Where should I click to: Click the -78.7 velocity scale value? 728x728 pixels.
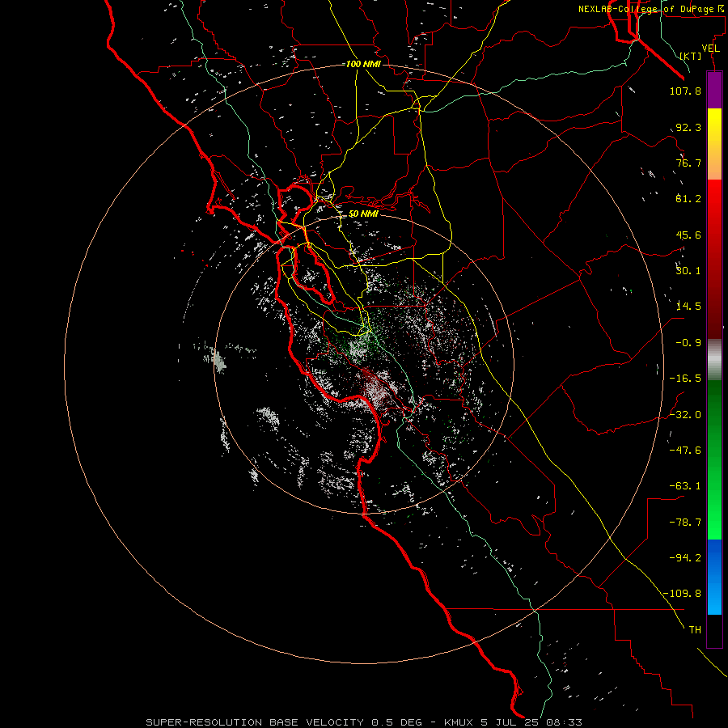click(x=685, y=523)
